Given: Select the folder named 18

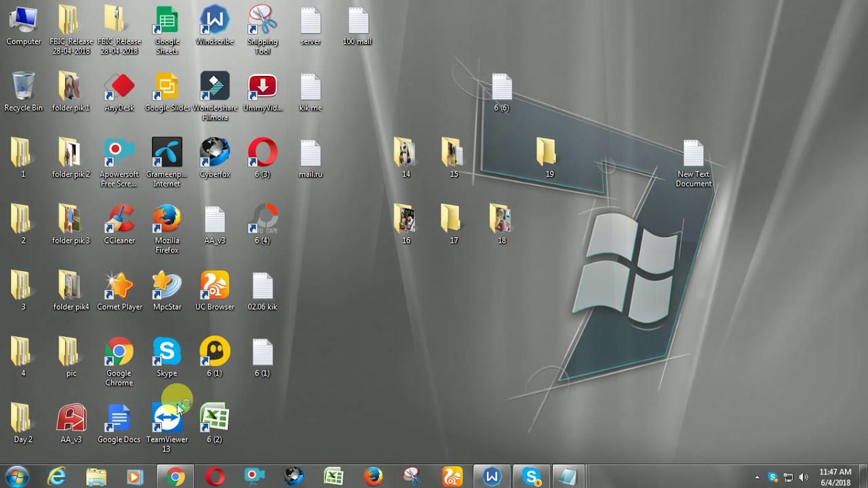Looking at the screenshot, I should [x=502, y=225].
